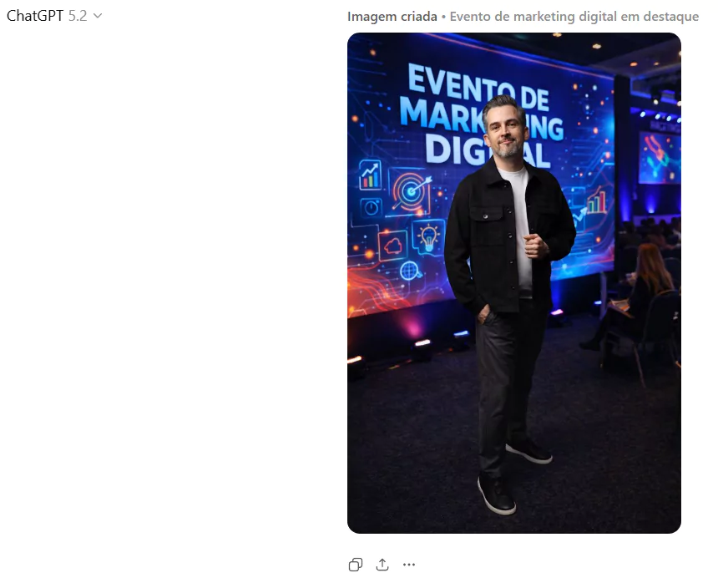This screenshot has height=588, width=718.
Task: Click the lightbulb icon inside the generated image
Action: [x=428, y=237]
